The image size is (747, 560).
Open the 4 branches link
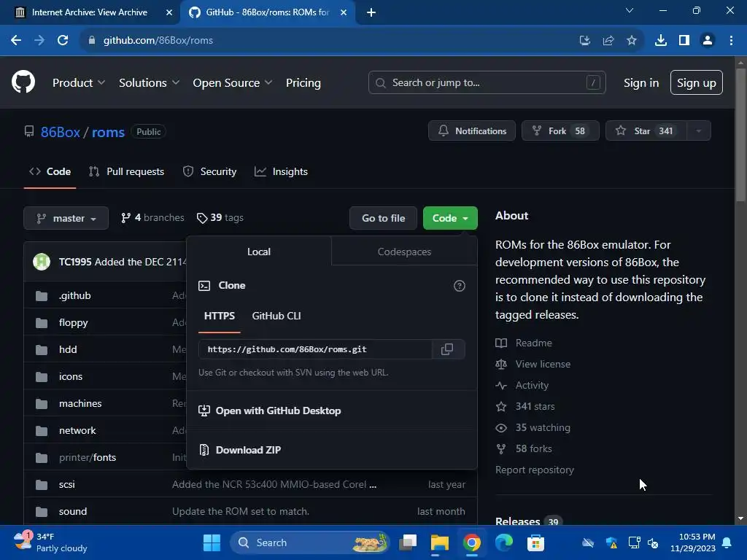(x=152, y=217)
